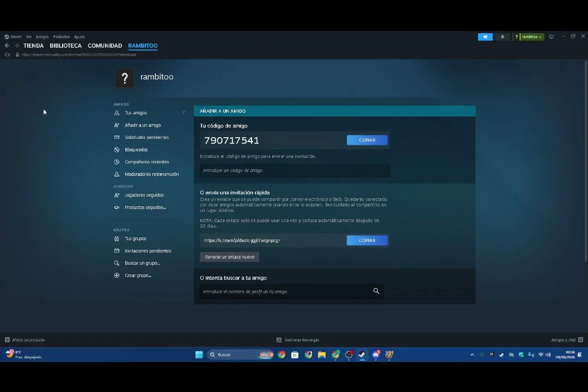Copy the friend code 790717541
Viewport: 588px width, 392px height.
367,140
